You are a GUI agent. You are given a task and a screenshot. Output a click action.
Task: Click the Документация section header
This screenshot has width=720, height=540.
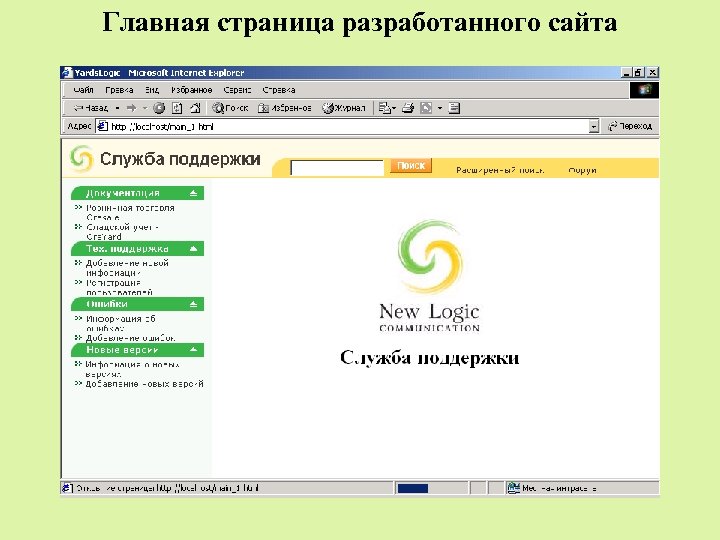pyautogui.click(x=137, y=193)
